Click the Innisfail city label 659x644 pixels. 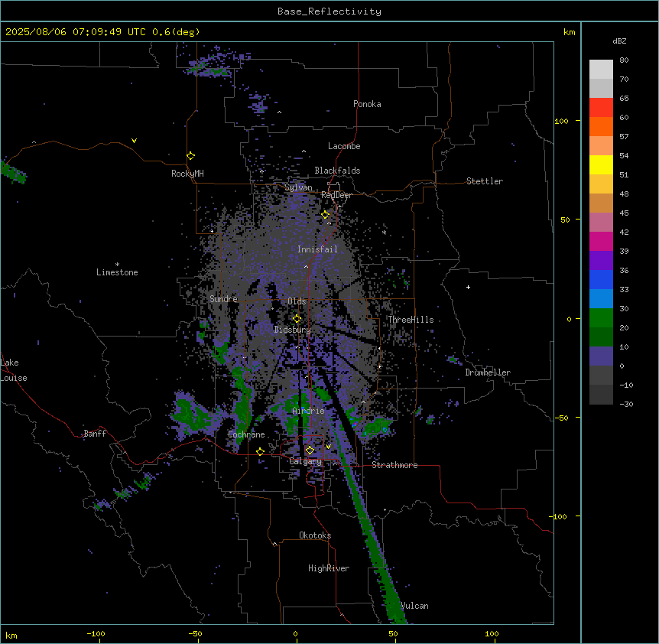(317, 249)
